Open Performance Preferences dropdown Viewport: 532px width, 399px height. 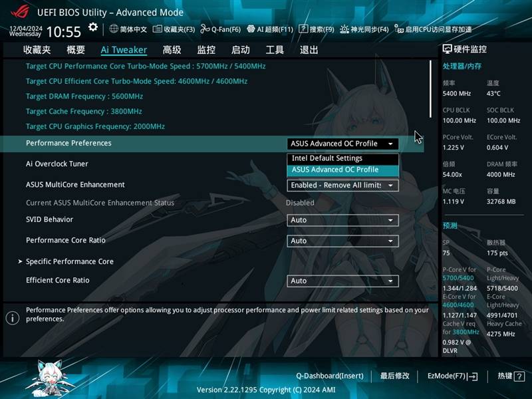[342, 144]
